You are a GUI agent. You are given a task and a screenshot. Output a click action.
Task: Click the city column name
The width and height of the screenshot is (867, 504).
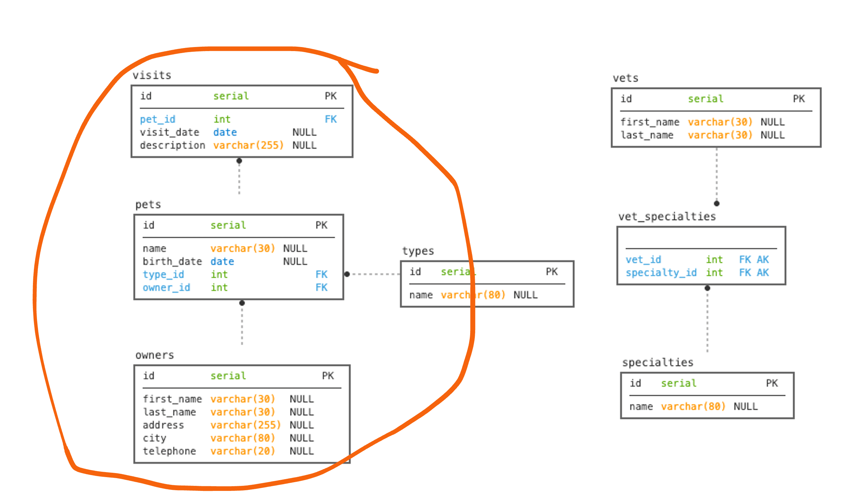point(155,438)
